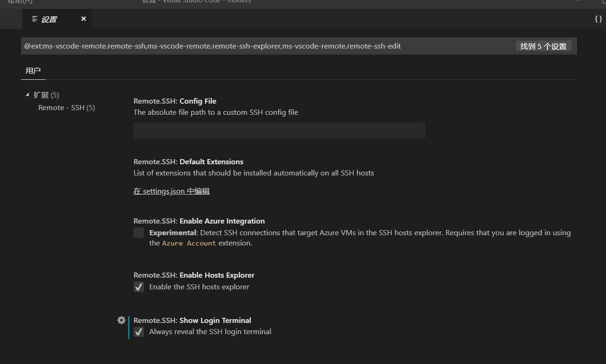The image size is (606, 364).
Task: Enable the Azure Integration checkbox
Action: coord(139,233)
